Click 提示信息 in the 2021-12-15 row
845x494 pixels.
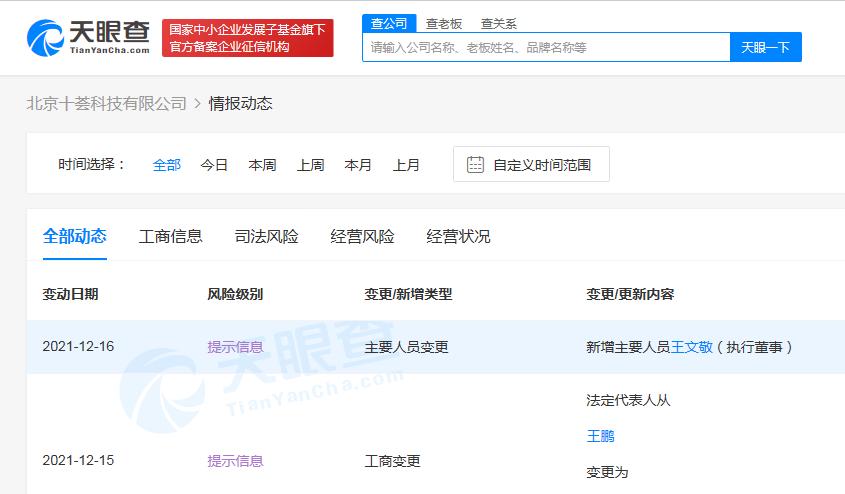236,461
